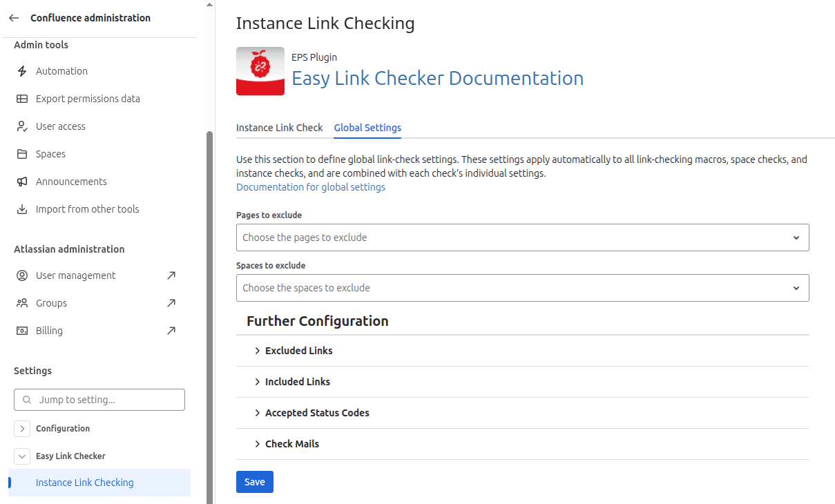Click the Spaces folder icon

(22, 154)
